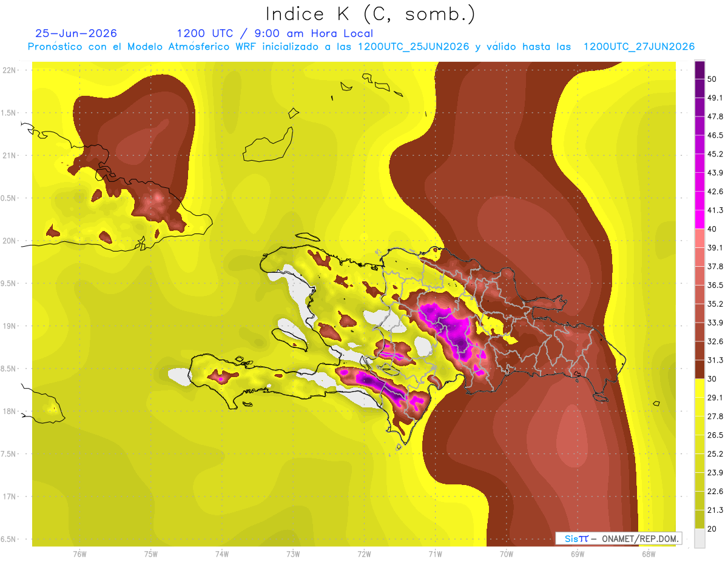Click the legend value '42.6'
Screen dimensions: 728x562
click(x=715, y=192)
